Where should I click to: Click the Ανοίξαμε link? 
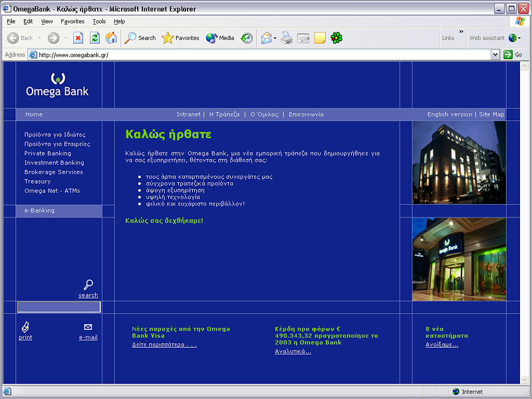(442, 344)
